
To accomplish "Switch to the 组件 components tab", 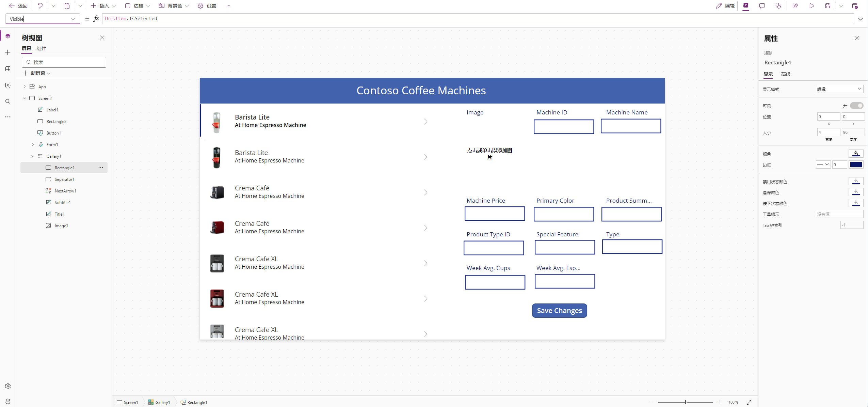I will pos(42,48).
